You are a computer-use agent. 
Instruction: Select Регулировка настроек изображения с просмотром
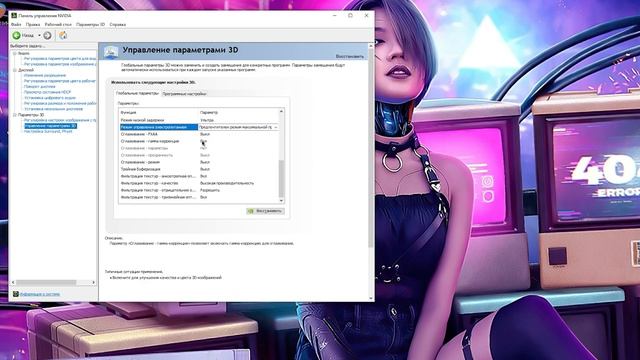[x=60, y=120]
